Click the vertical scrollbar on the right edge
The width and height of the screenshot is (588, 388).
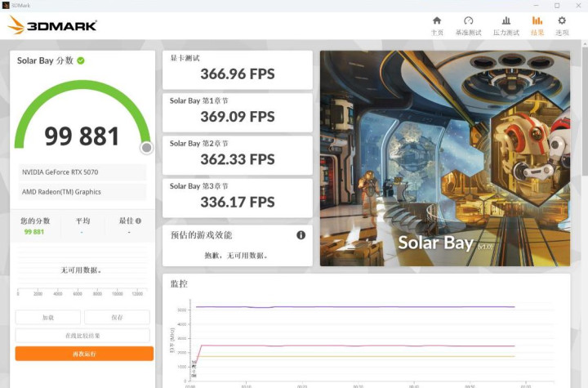(585, 113)
